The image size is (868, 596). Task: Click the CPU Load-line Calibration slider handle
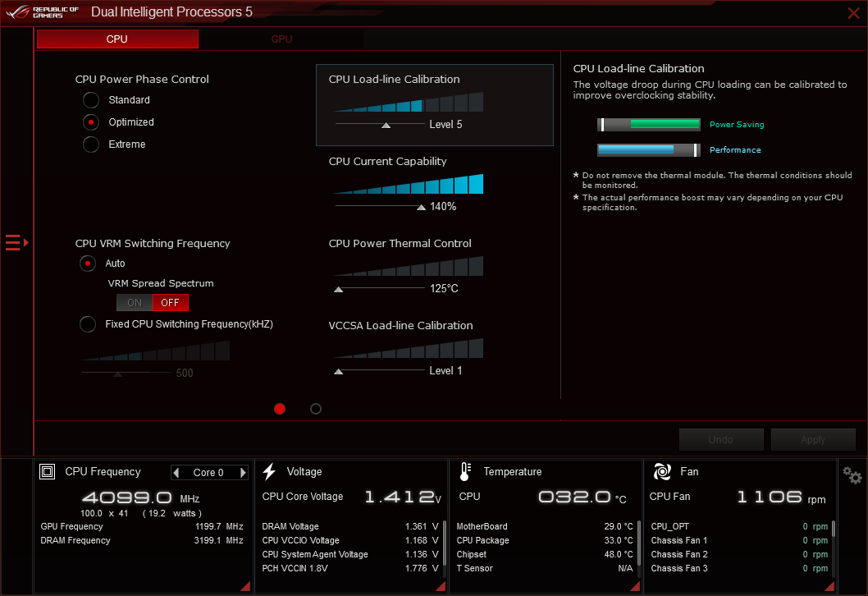click(x=386, y=125)
